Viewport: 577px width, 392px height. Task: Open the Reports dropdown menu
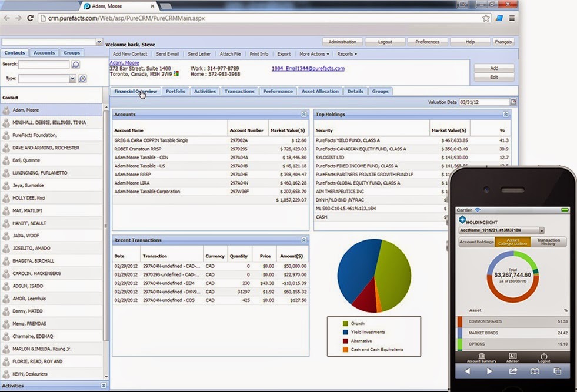pos(347,54)
